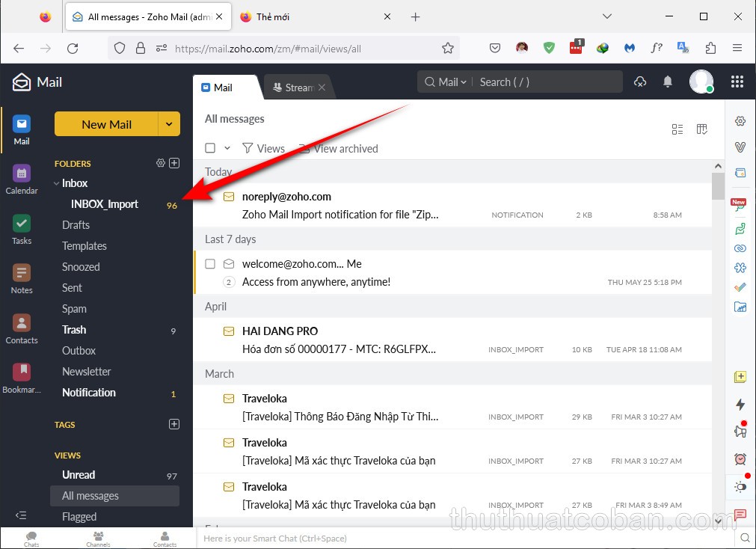Open the apps grid launcher

click(737, 82)
